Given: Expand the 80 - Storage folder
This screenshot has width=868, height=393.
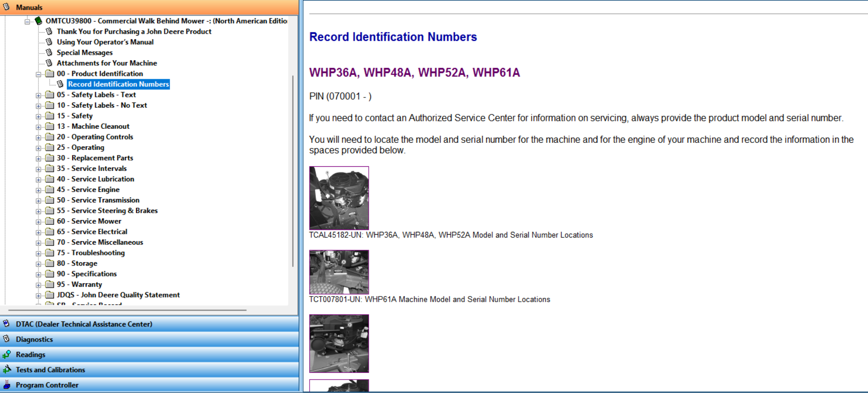Looking at the screenshot, I should (38, 264).
